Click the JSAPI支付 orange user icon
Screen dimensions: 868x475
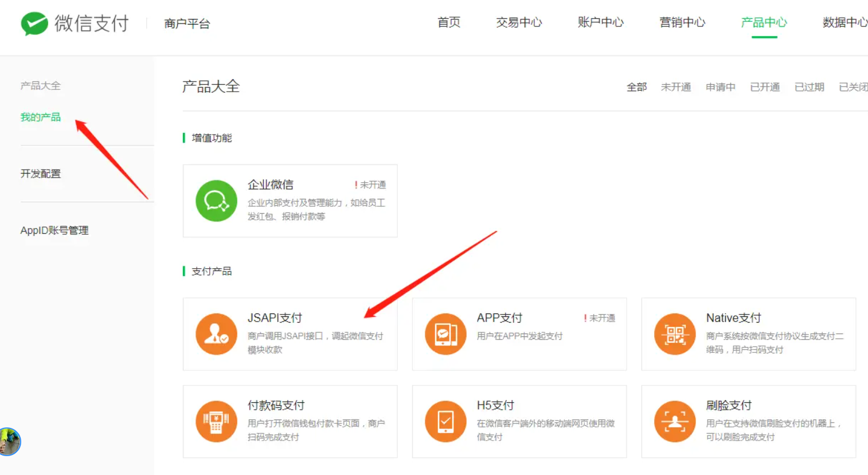click(216, 334)
